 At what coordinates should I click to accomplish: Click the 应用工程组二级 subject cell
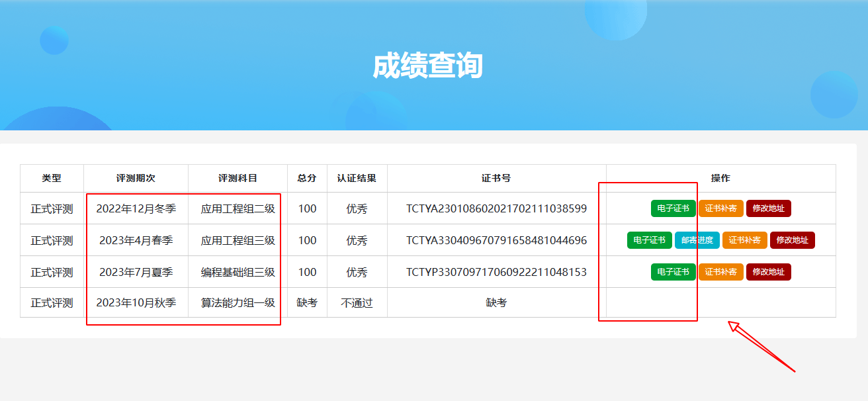tap(238, 208)
